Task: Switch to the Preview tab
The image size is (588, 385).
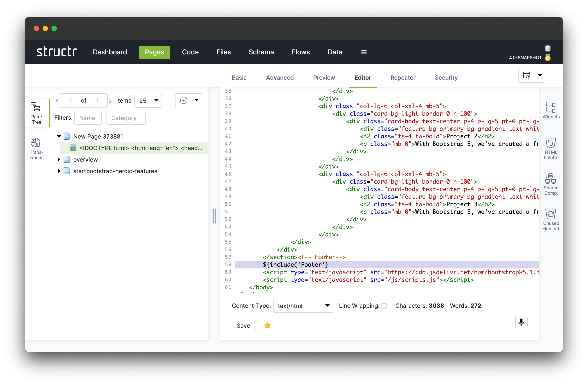Action: 324,78
